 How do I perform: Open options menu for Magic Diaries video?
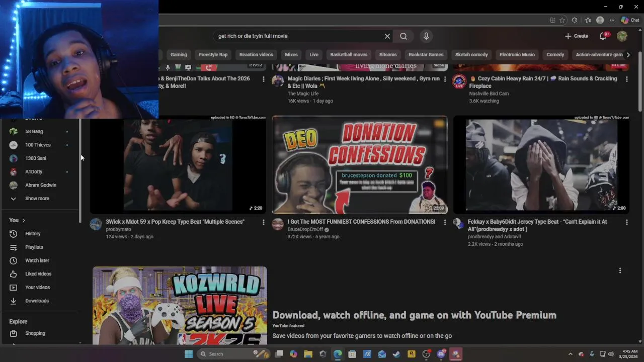click(445, 79)
